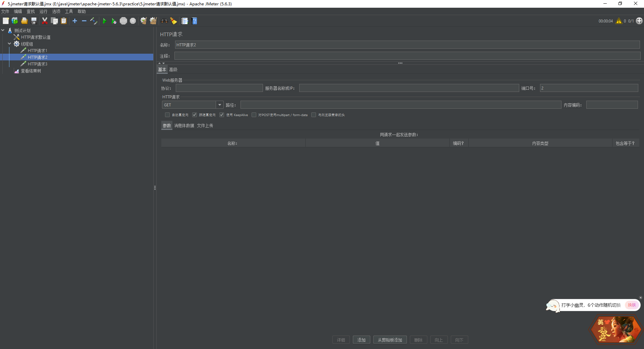This screenshot has height=349, width=644.
Task: Open the 运行 menu
Action: point(43,11)
